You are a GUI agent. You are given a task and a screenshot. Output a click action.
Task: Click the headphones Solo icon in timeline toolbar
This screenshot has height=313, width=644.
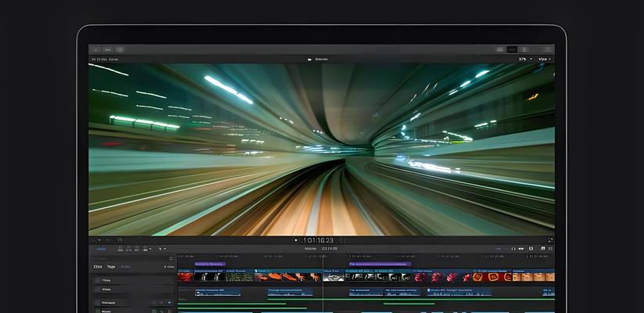click(513, 249)
